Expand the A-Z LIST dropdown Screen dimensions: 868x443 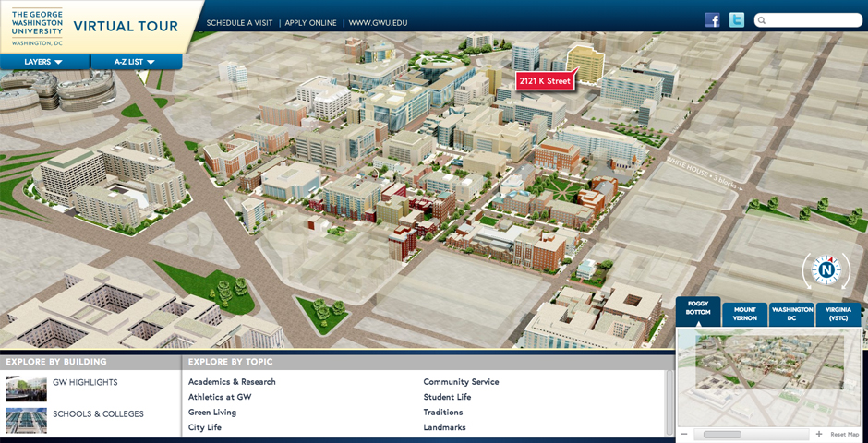click(135, 62)
